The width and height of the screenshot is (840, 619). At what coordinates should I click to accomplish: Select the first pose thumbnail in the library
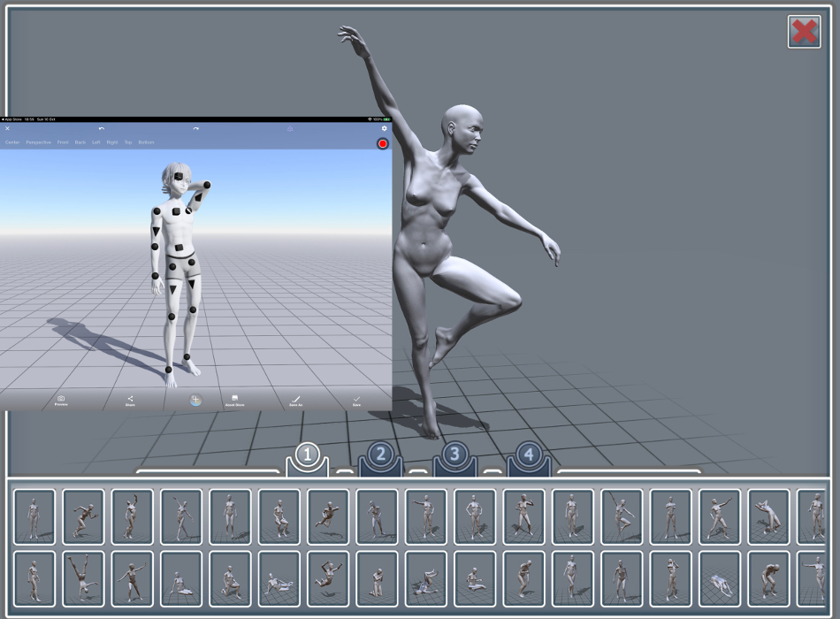34,516
